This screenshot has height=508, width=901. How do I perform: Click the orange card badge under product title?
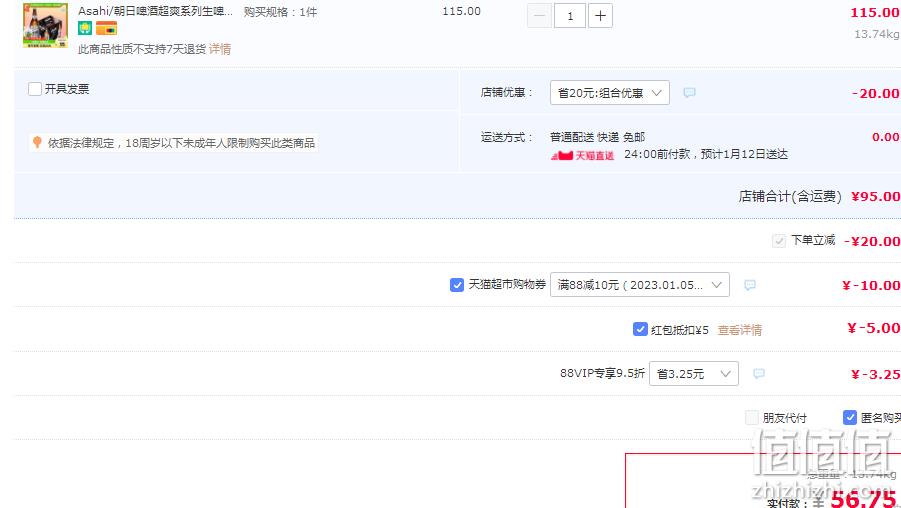(x=106, y=28)
